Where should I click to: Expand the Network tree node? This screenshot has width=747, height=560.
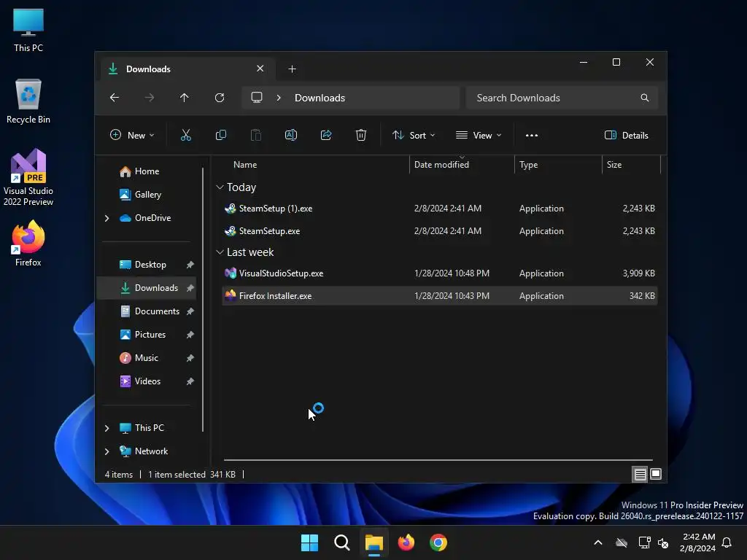tap(107, 451)
